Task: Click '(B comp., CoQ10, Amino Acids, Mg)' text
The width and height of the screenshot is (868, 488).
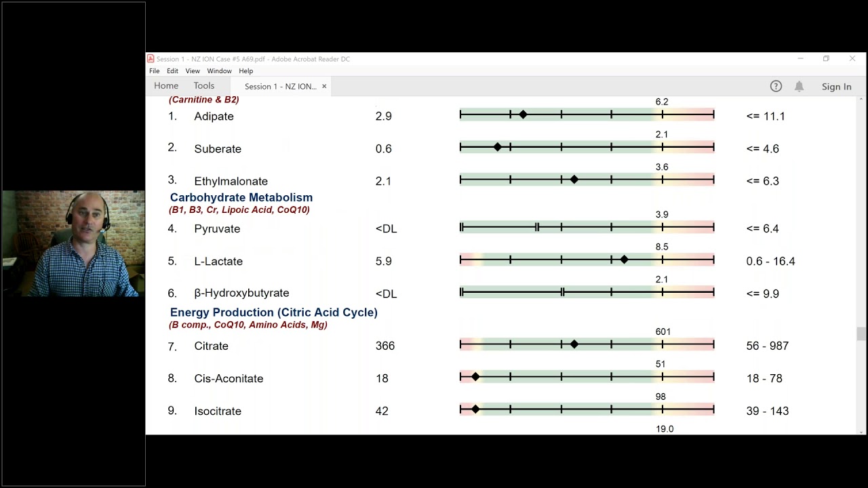Action: pos(248,325)
